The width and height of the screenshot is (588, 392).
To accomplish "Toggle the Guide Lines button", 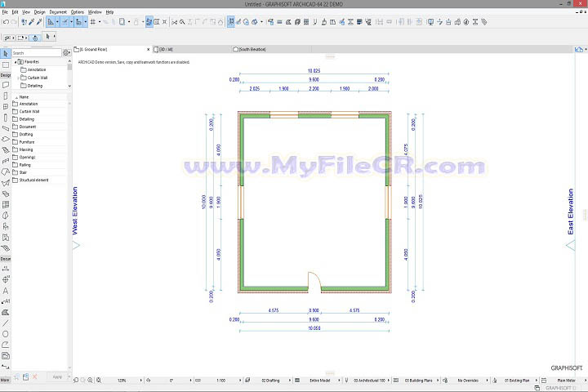I will pos(51,22).
